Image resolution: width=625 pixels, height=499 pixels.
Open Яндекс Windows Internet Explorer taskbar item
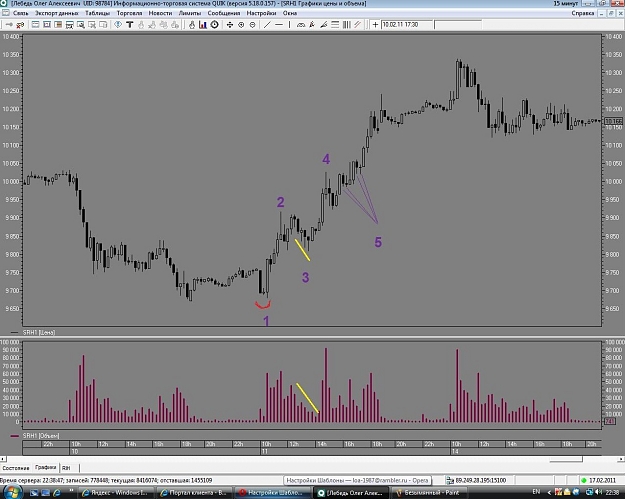pyautogui.click(x=116, y=493)
